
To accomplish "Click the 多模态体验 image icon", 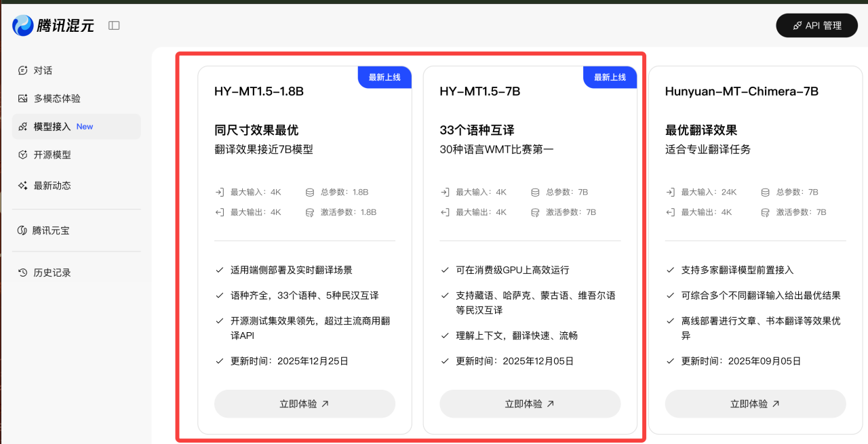I will tap(22, 98).
